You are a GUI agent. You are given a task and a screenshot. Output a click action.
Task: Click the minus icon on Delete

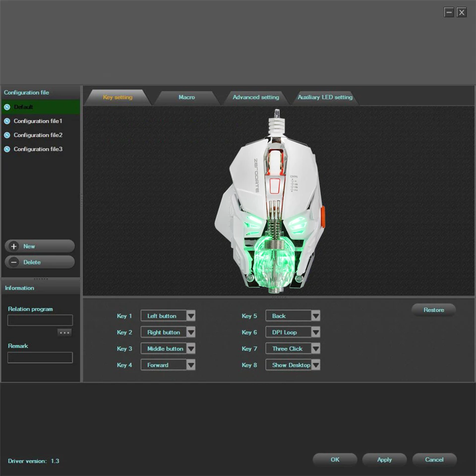pyautogui.click(x=14, y=262)
